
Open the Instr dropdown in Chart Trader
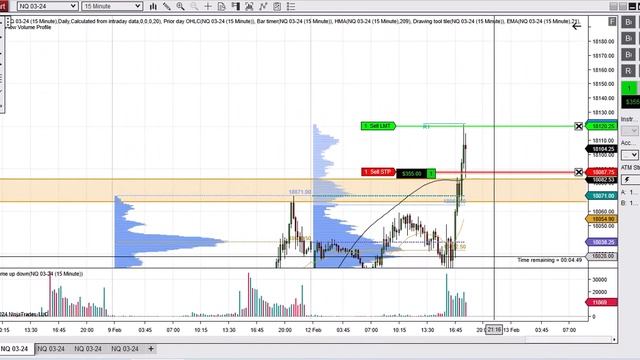630,131
